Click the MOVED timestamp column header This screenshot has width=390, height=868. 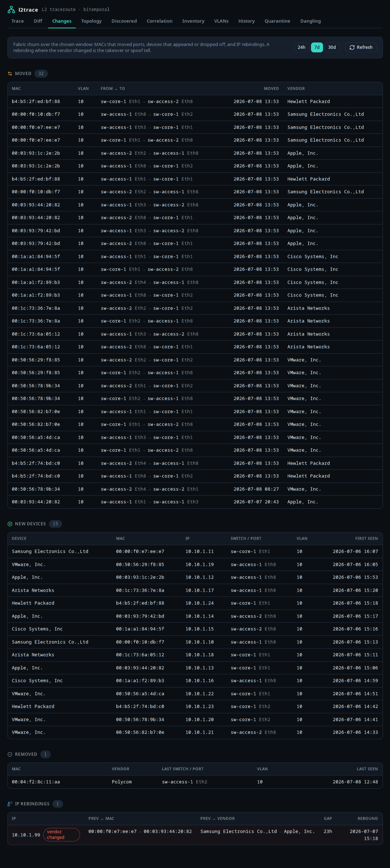tap(271, 88)
